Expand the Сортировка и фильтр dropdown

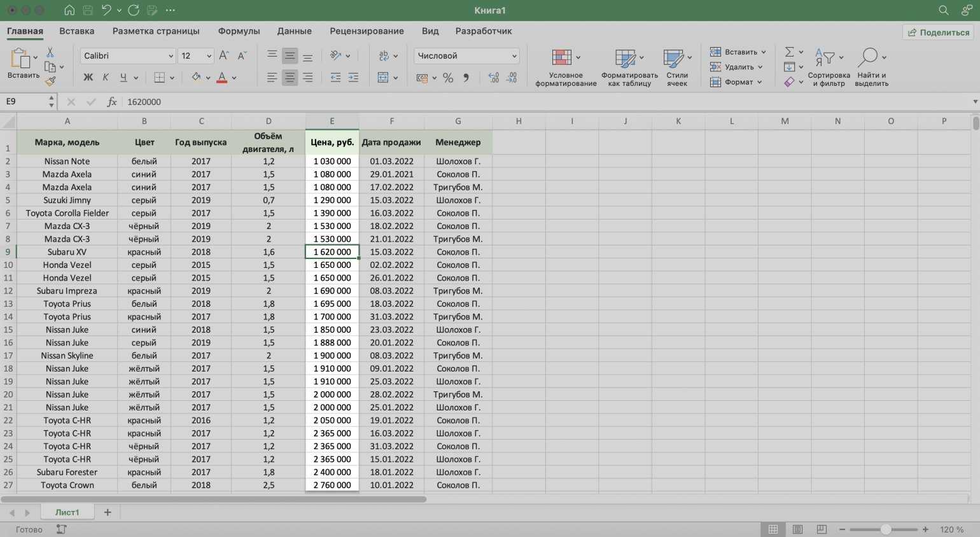pos(841,57)
